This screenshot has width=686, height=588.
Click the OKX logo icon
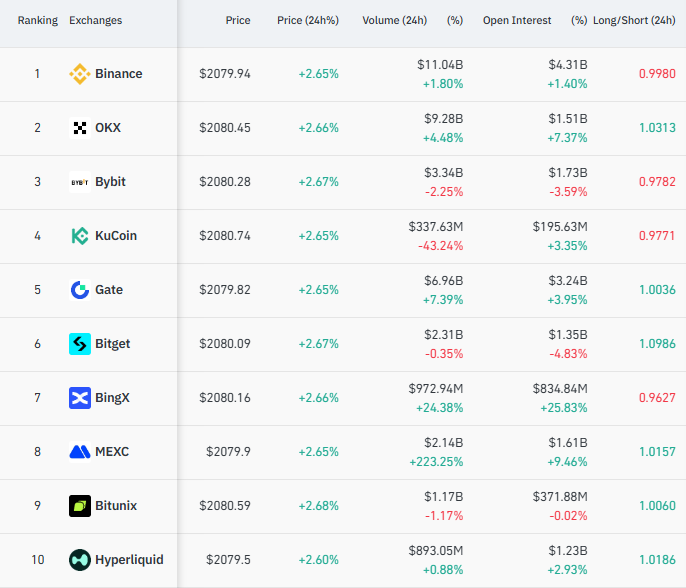[x=80, y=128]
